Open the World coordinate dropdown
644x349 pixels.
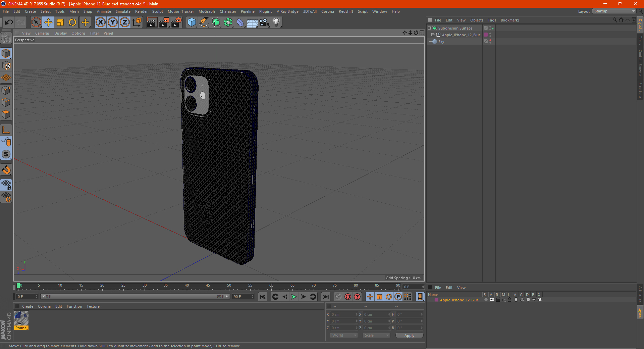pyautogui.click(x=344, y=335)
